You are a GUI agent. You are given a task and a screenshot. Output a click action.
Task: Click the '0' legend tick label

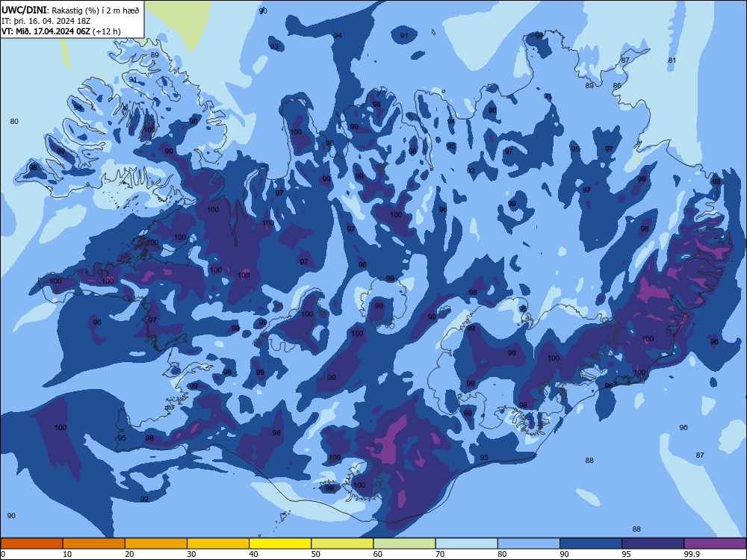pos(3,554)
